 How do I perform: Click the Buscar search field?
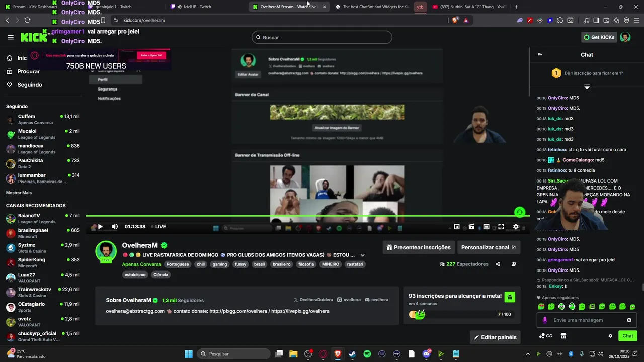coord(322,37)
